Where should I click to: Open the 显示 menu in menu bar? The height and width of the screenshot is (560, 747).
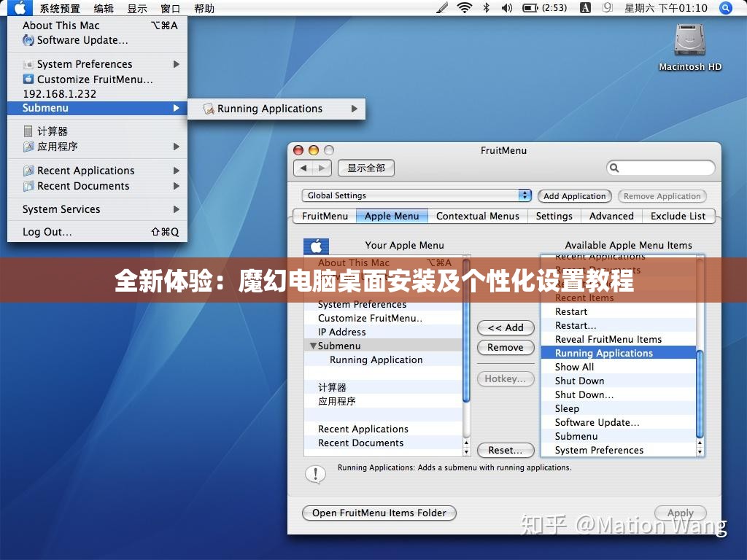pyautogui.click(x=136, y=8)
